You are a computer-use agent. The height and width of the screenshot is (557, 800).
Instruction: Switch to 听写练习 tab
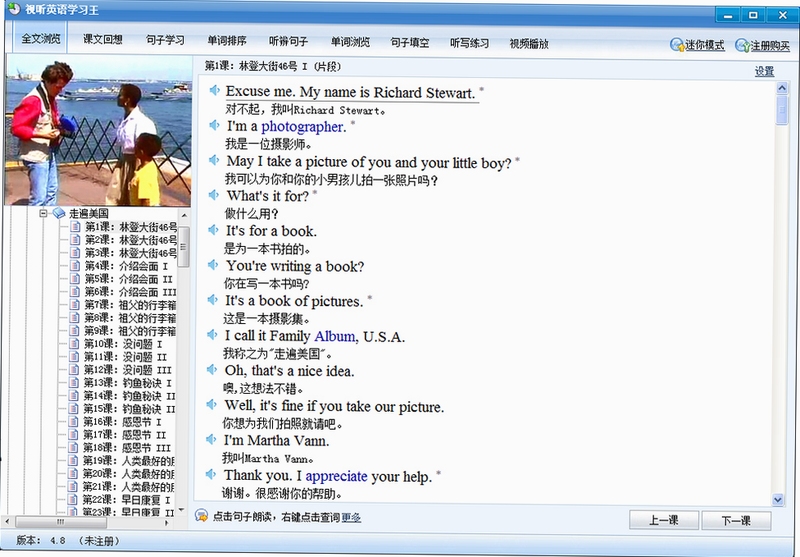click(469, 43)
